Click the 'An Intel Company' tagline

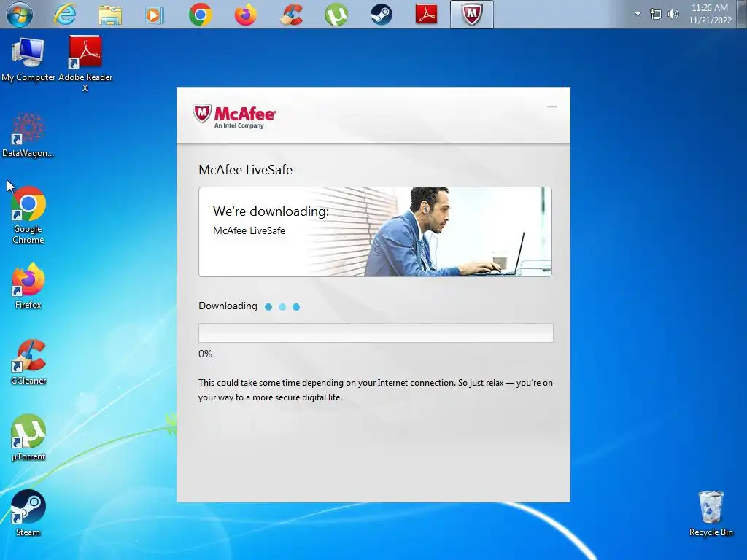(x=239, y=125)
